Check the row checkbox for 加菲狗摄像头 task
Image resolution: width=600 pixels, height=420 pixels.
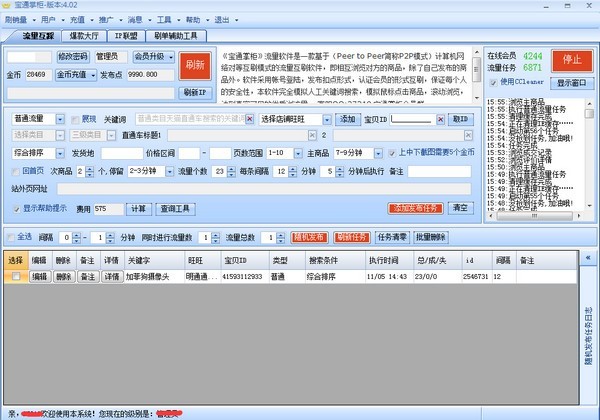(16, 276)
